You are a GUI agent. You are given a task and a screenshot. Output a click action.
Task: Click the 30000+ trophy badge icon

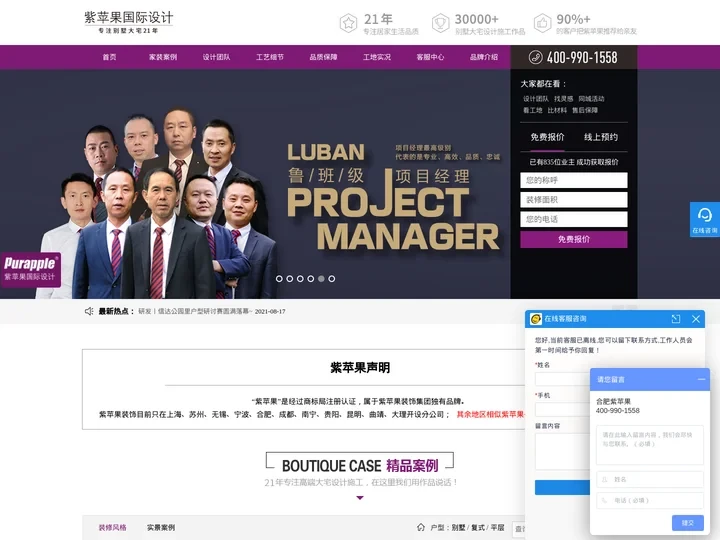coord(440,23)
